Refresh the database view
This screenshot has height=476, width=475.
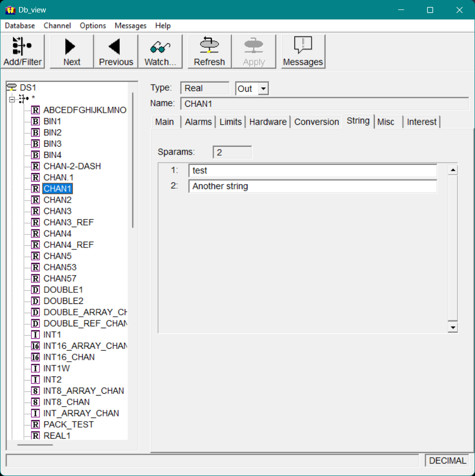click(x=209, y=51)
